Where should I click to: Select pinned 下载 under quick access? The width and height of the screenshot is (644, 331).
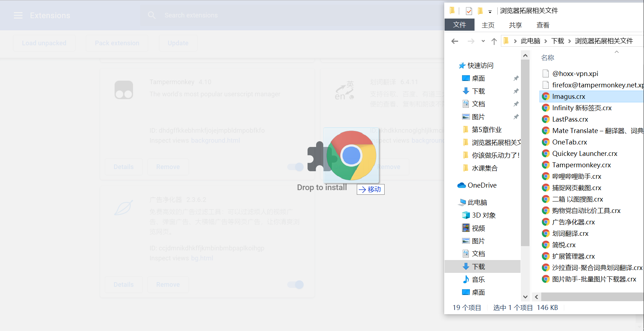[x=478, y=91]
